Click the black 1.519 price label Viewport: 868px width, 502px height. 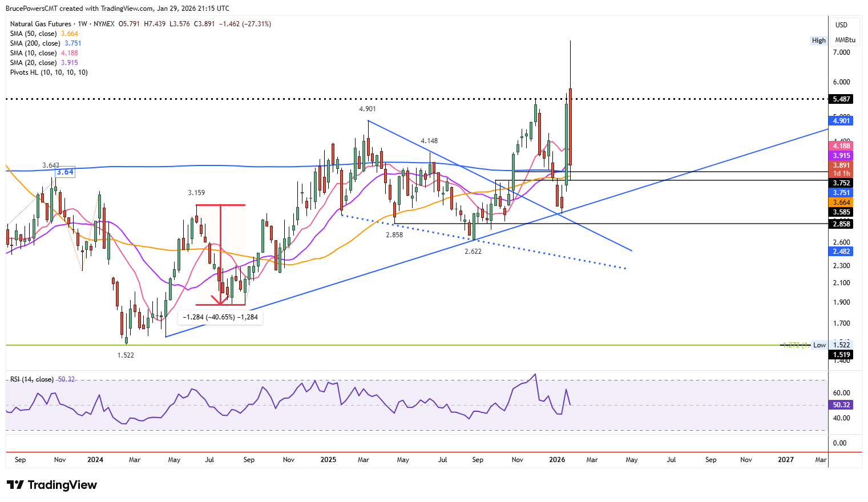point(841,355)
